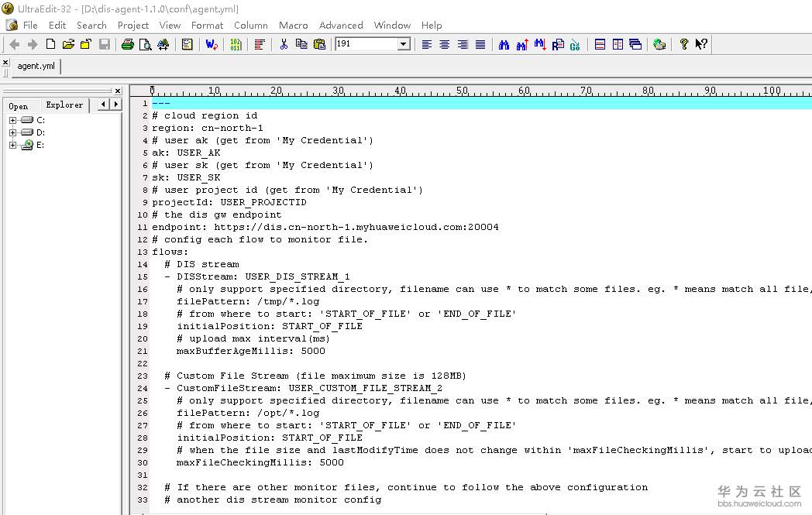Screen dimensions: 812x515
Task: Click the notepad page toolbar icon
Action: coord(187,44)
